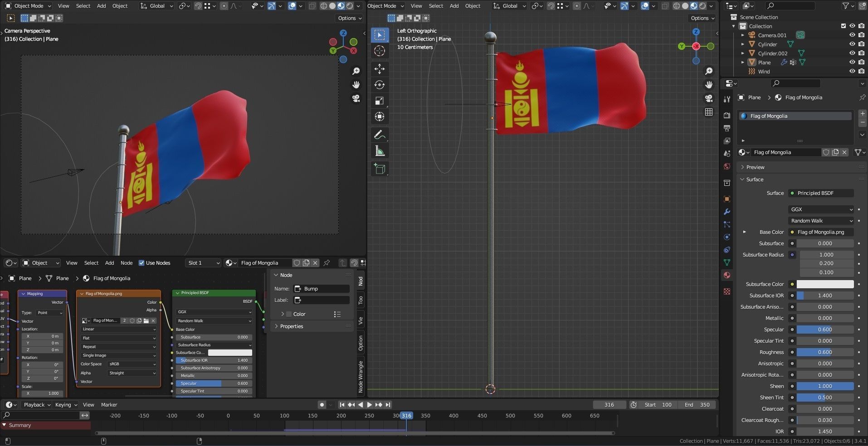Screen dimensions: 868x446
Task: Play the animation forward
Action: coord(369,405)
